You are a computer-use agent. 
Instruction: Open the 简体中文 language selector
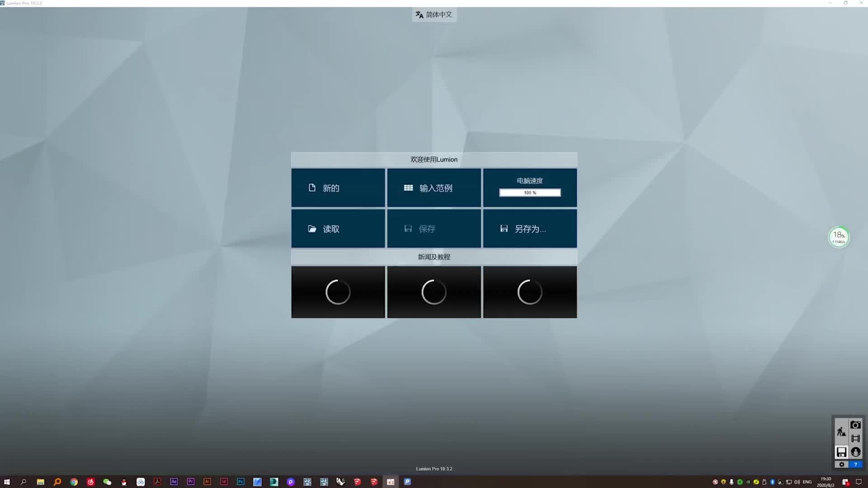pyautogui.click(x=434, y=14)
